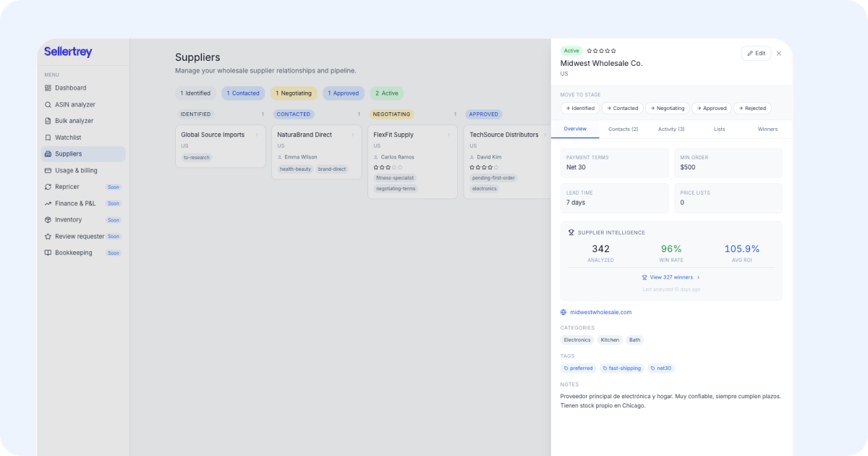This screenshot has width=868, height=456.
Task: Click the Bookkeeping book icon
Action: [x=48, y=253]
